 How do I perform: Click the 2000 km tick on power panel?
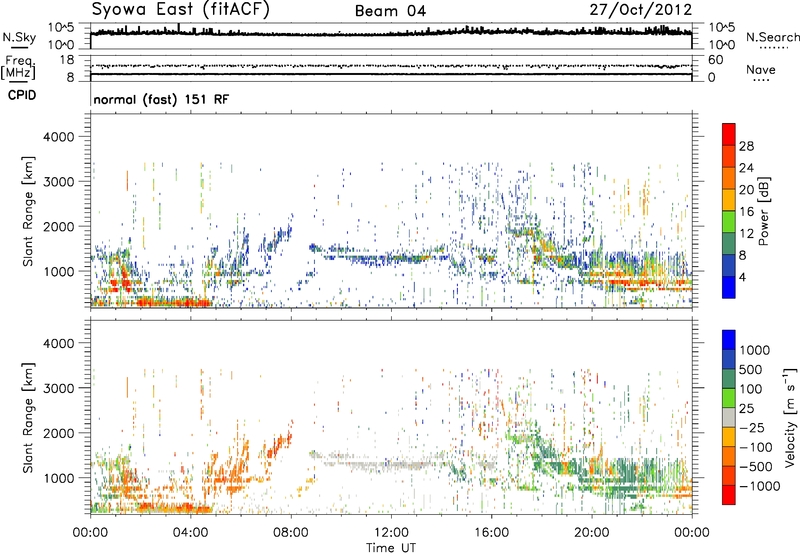click(58, 226)
